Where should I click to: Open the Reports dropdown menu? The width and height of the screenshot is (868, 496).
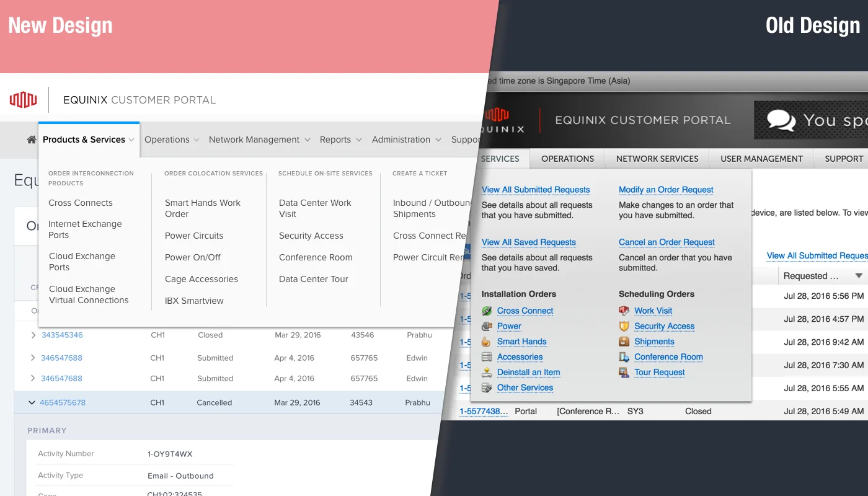point(340,140)
